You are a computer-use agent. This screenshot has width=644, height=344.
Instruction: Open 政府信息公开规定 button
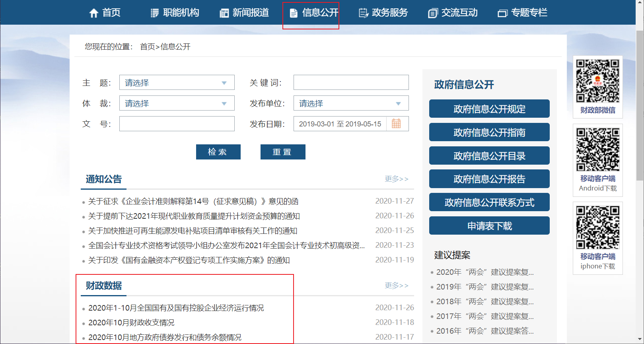click(x=489, y=109)
